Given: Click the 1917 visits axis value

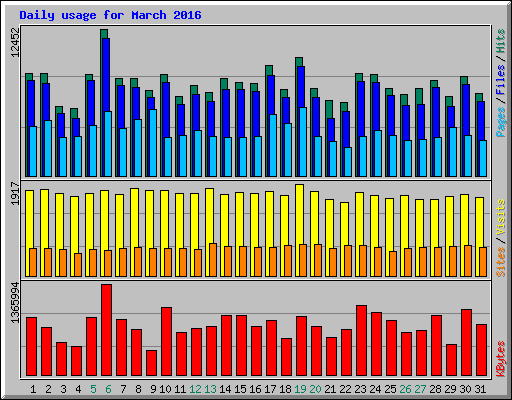Looking at the screenshot, I should coord(15,193).
